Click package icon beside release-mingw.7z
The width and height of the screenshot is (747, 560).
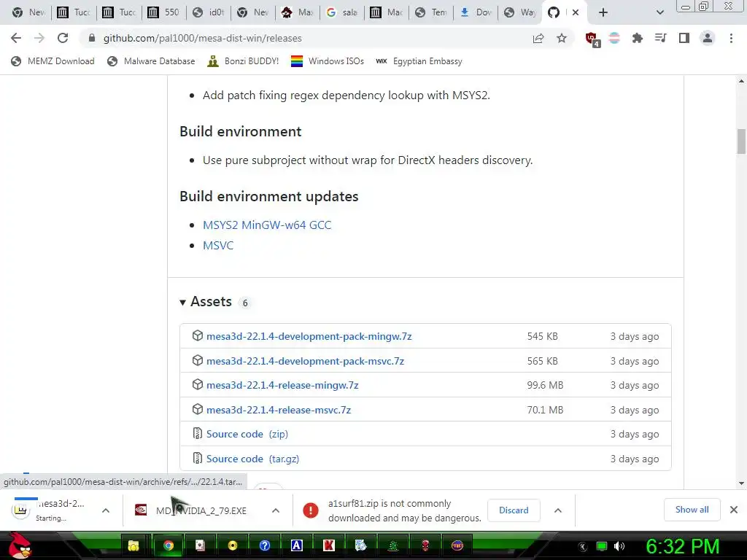197,384
